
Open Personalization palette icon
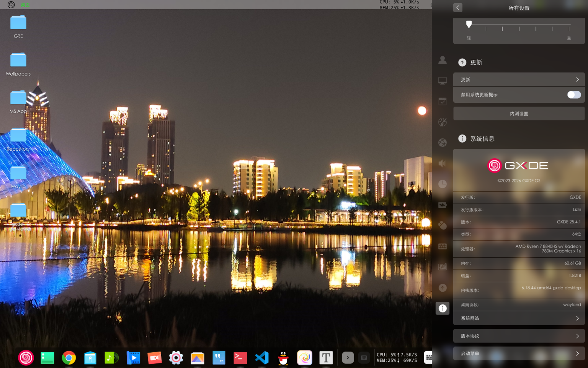443,122
